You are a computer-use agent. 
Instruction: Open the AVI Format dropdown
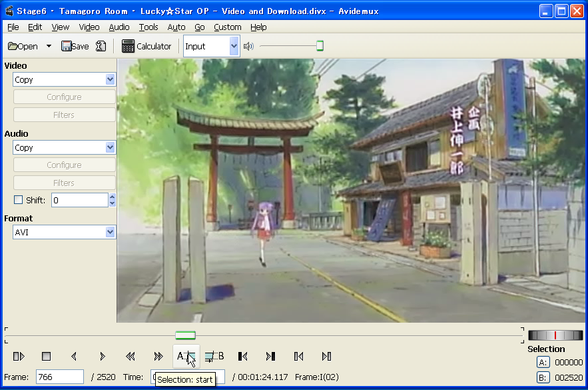(64, 232)
